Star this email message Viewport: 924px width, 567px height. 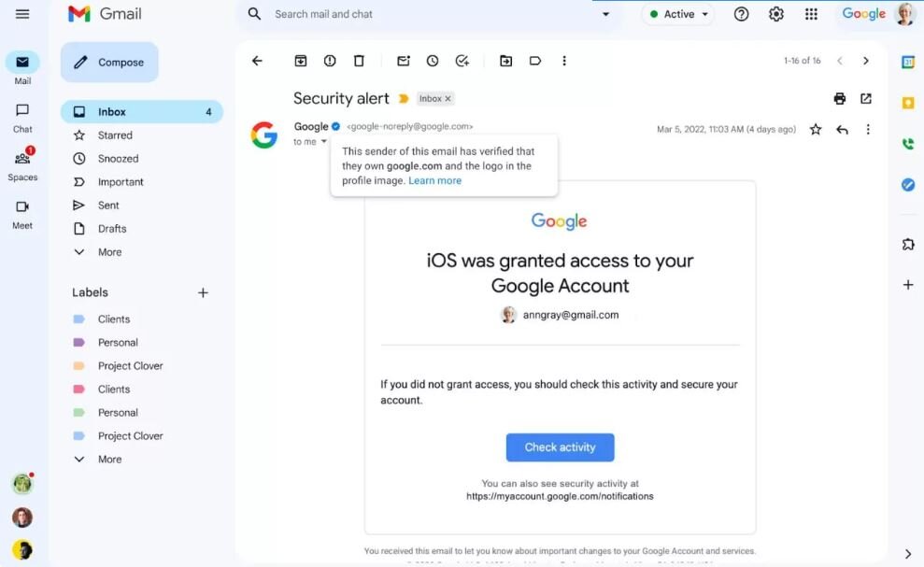click(816, 130)
